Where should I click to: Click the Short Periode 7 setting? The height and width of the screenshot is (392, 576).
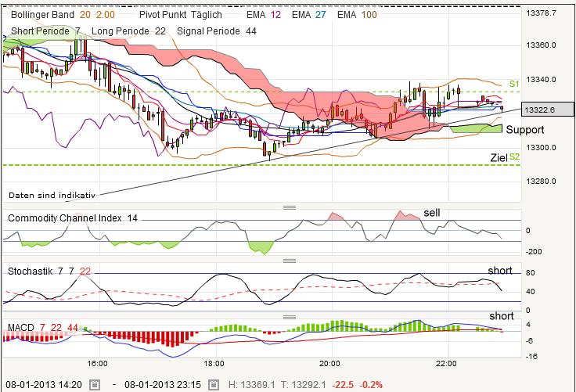(x=45, y=31)
